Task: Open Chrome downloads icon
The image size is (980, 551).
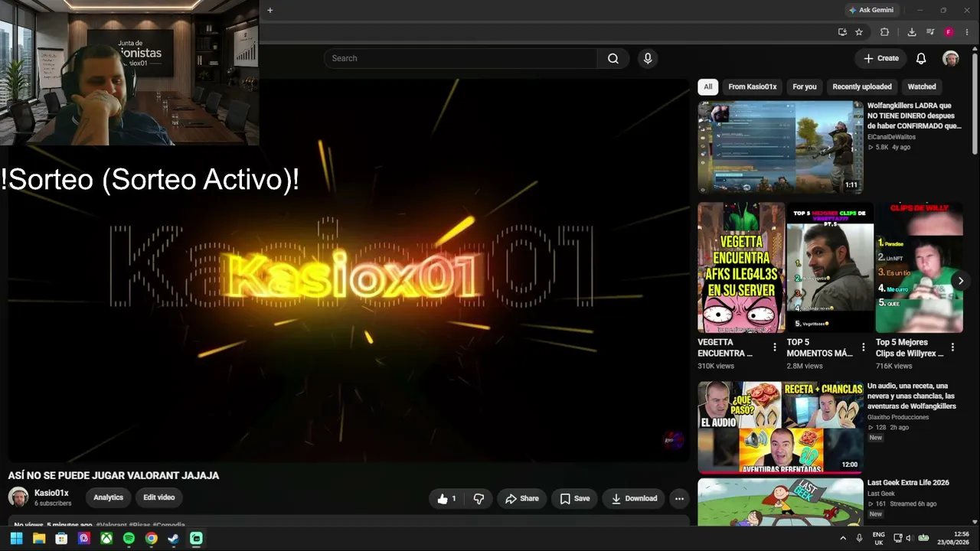Action: tap(911, 32)
